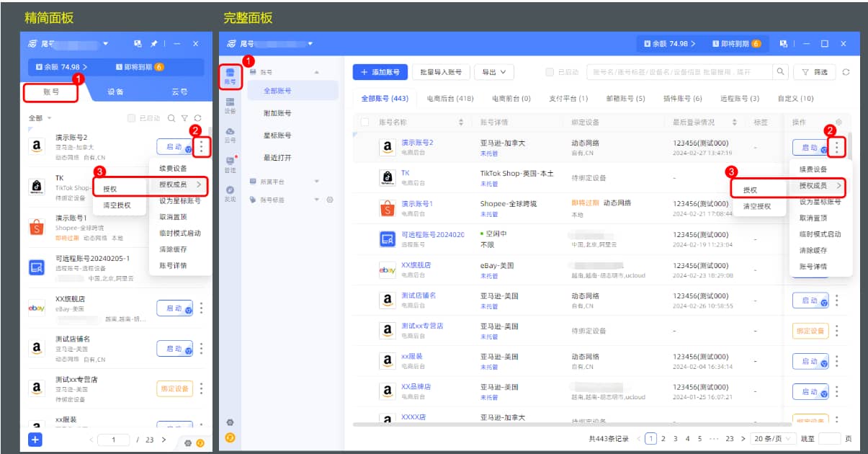Enable the 已启动 filter checkbox

pyautogui.click(x=550, y=72)
